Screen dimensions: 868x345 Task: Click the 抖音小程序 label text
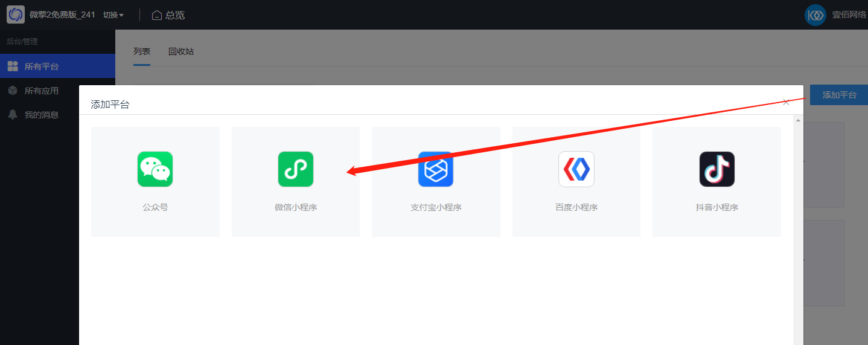coord(717,207)
